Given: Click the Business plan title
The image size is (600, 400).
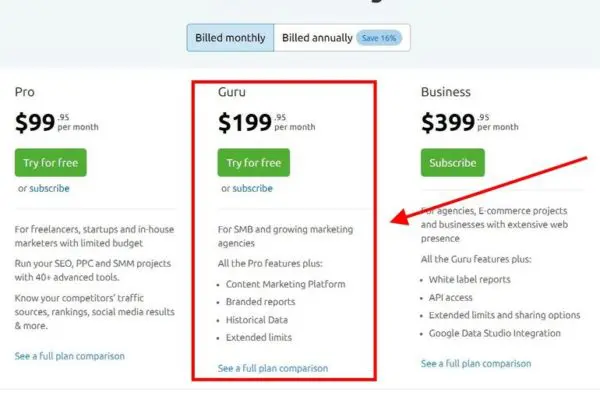Looking at the screenshot, I should pos(446,92).
